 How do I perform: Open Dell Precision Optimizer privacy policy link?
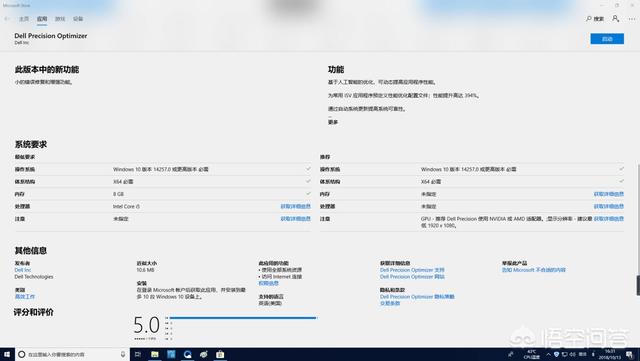417,296
